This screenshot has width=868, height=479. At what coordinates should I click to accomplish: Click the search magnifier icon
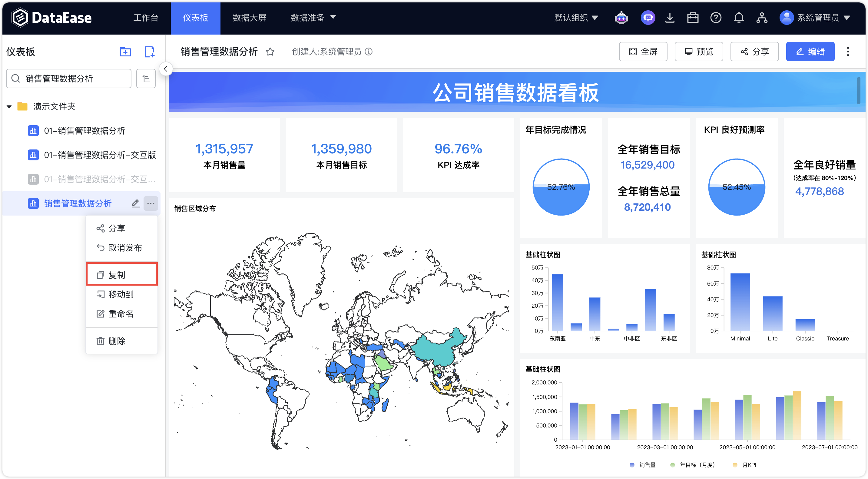click(15, 79)
